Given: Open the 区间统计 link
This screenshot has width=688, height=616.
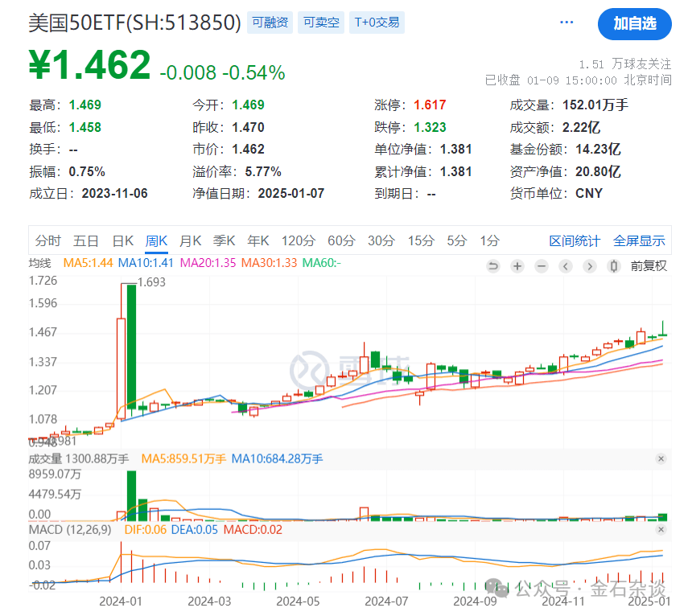Looking at the screenshot, I should [x=575, y=240].
